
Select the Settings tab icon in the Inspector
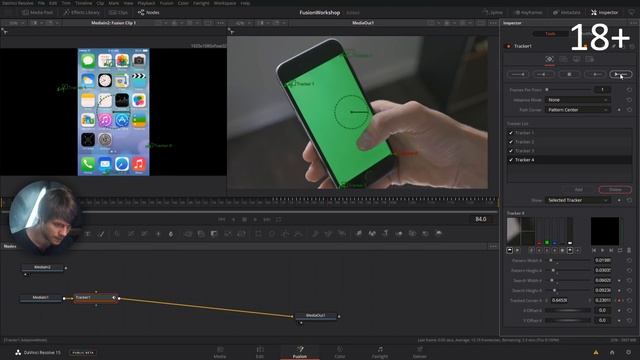tap(589, 60)
